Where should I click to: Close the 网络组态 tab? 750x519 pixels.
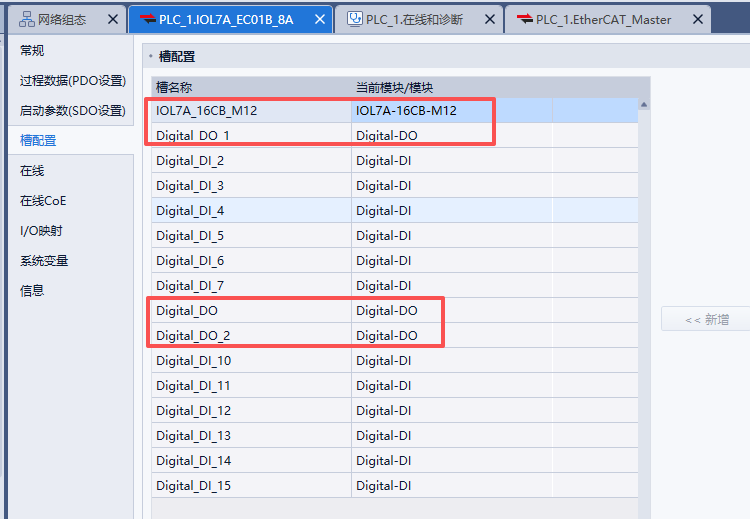pyautogui.click(x=113, y=20)
